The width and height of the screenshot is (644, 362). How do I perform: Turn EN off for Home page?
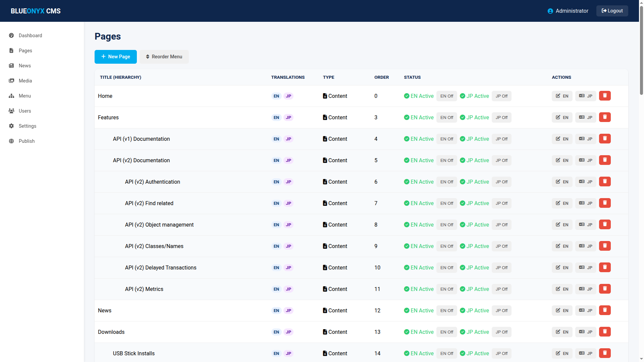coord(446,96)
